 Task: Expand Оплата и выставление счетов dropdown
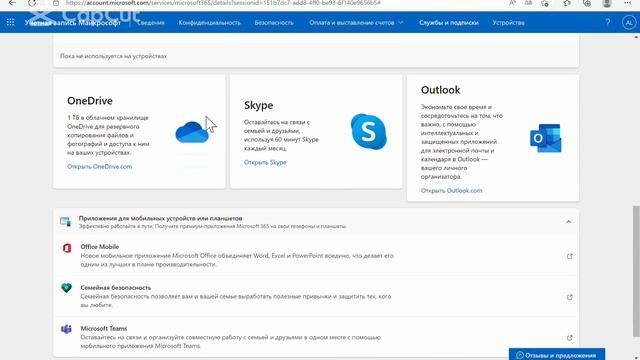click(356, 22)
